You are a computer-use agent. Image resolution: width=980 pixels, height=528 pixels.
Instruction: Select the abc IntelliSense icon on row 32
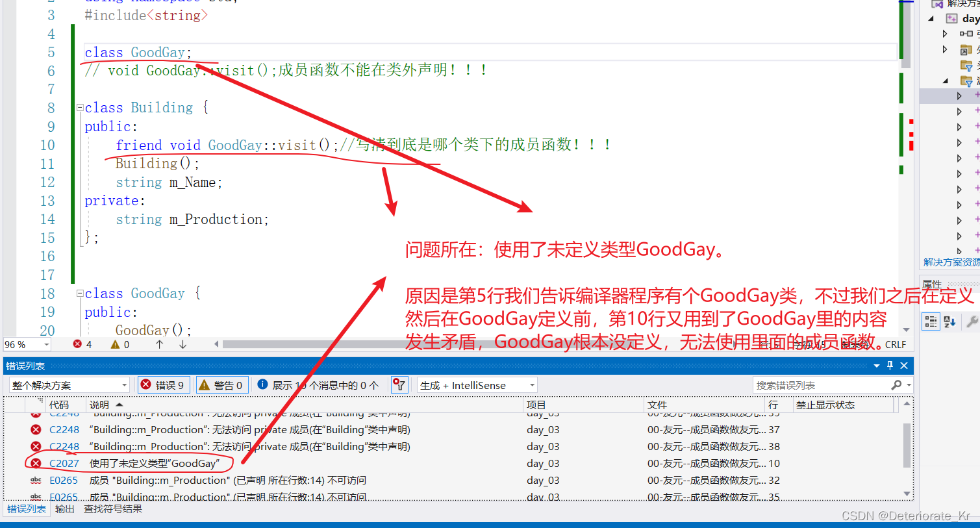(36, 480)
